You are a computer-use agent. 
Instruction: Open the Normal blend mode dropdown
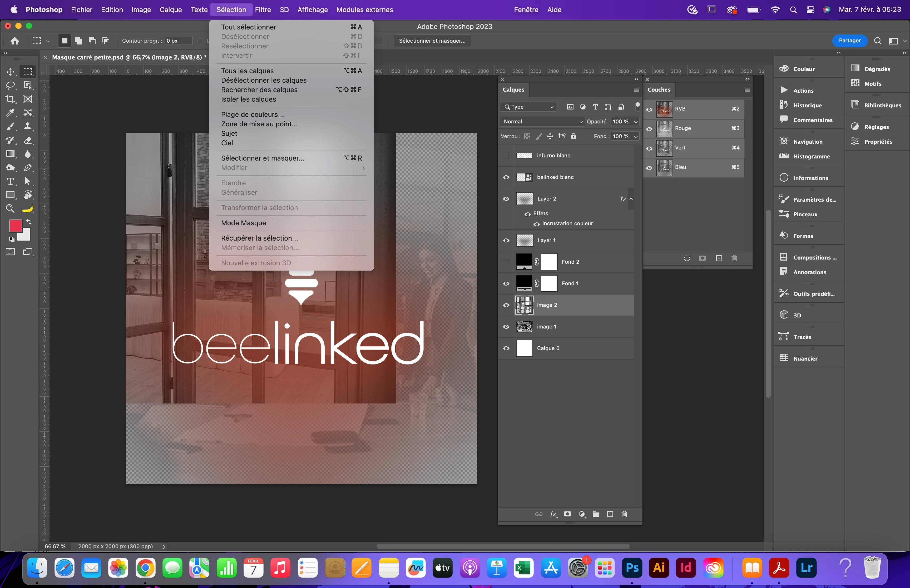click(542, 121)
